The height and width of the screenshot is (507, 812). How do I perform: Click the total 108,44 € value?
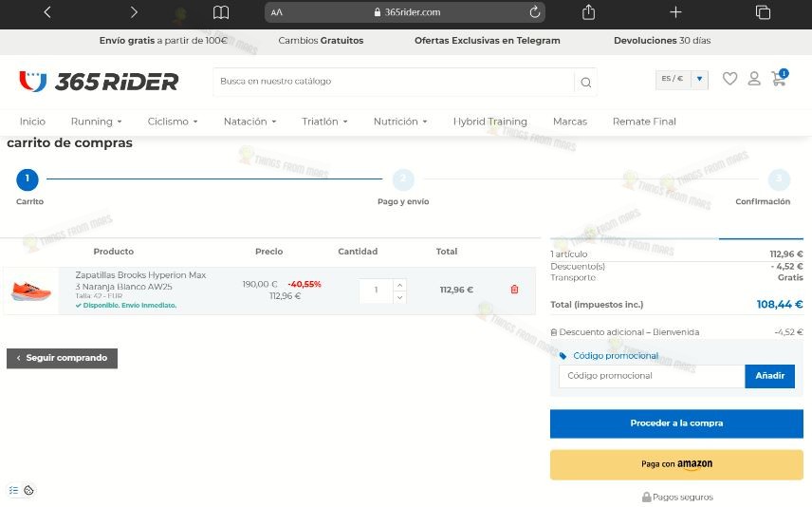(780, 305)
